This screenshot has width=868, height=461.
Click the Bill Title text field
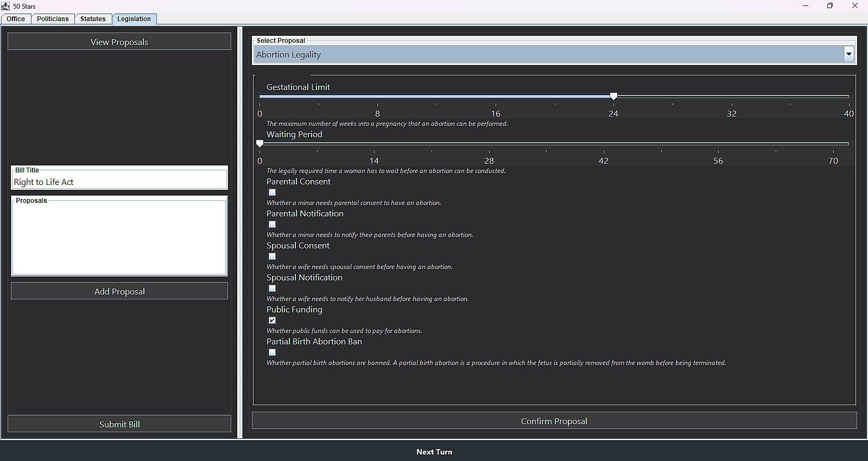click(x=119, y=182)
